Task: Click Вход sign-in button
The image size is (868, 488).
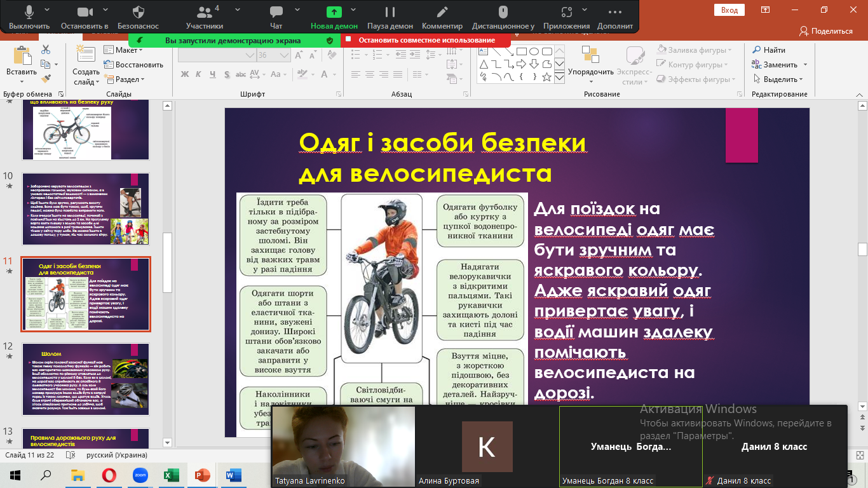Action: [x=729, y=10]
